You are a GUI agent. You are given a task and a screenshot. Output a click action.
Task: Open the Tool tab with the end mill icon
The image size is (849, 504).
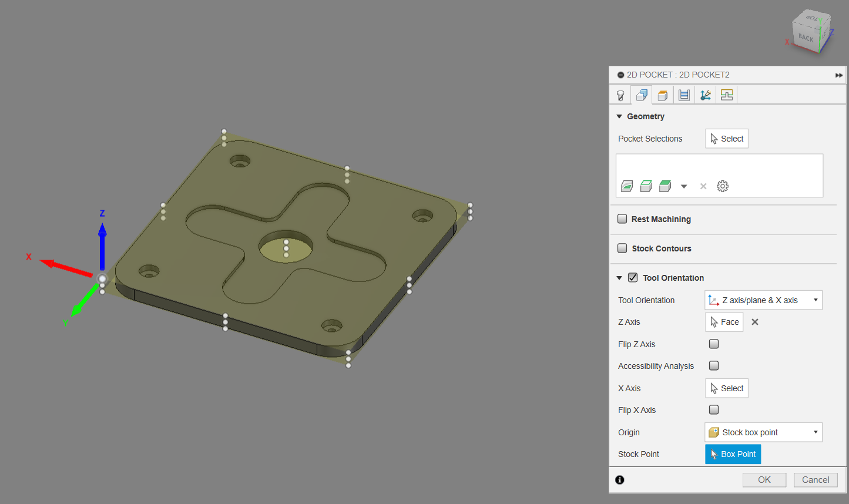[x=620, y=95]
